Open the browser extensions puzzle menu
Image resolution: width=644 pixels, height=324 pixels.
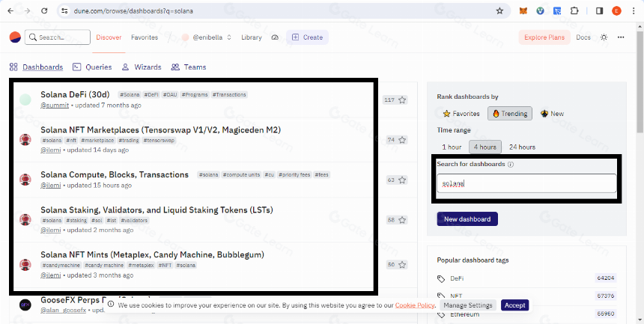pyautogui.click(x=574, y=11)
